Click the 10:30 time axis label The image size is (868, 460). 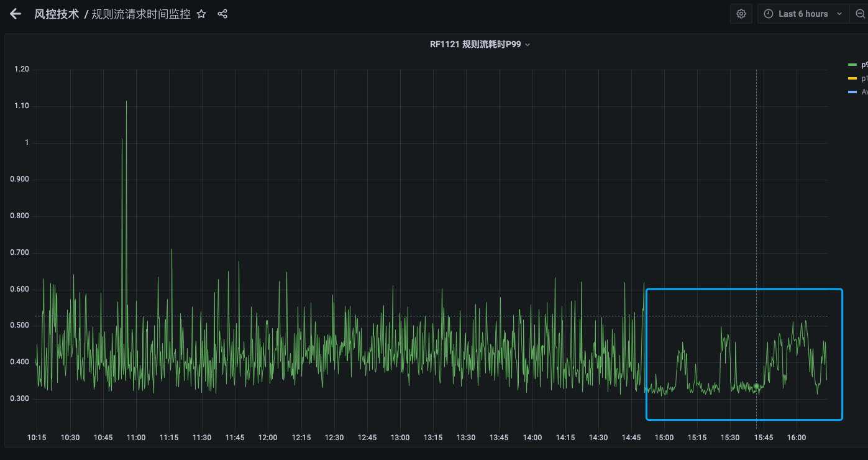click(x=70, y=438)
